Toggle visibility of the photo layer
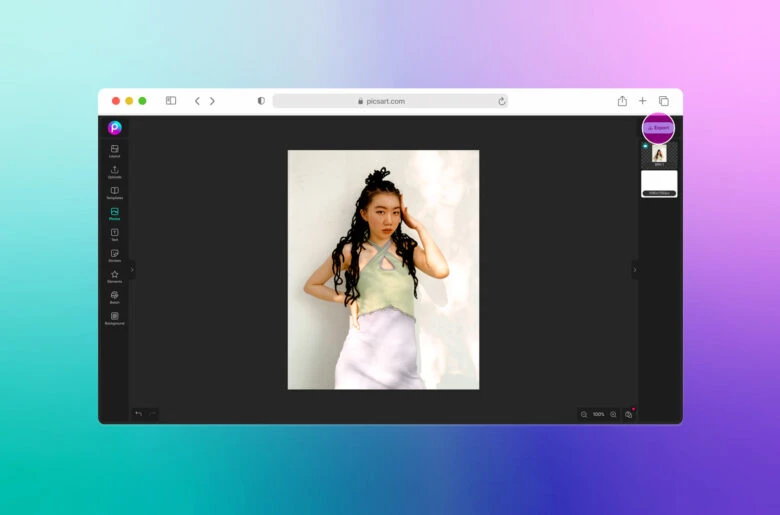 coord(645,146)
